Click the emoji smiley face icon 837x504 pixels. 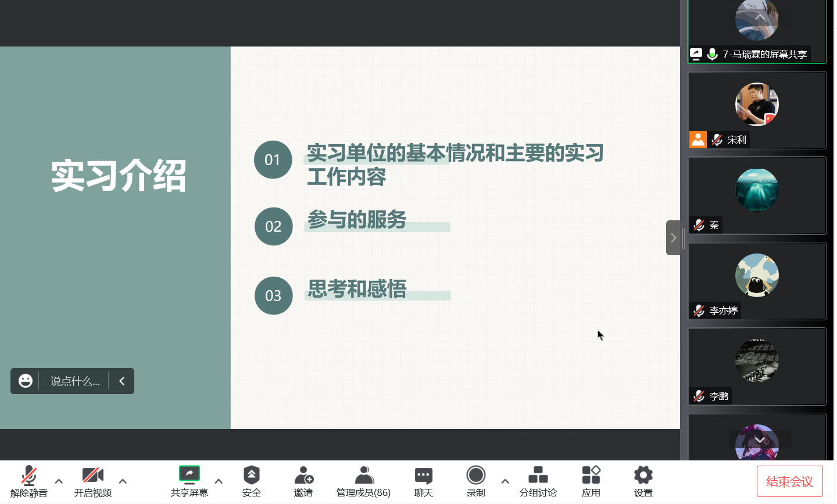26,381
